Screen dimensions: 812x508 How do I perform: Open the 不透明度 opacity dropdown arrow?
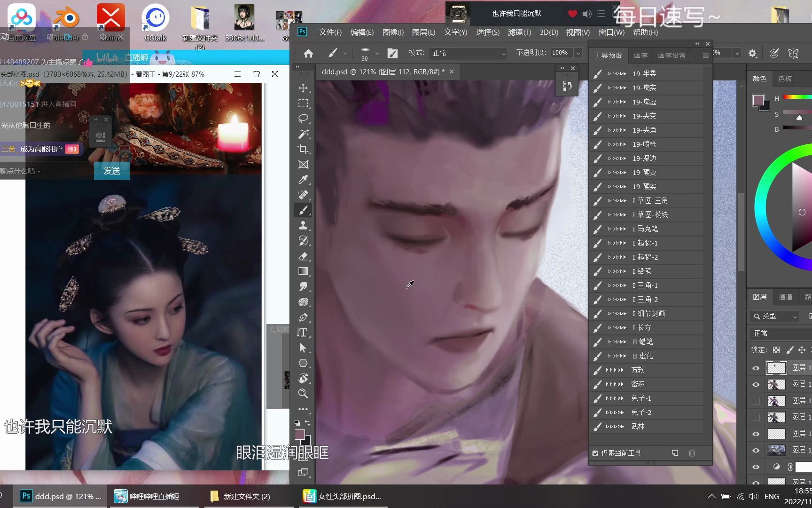(578, 53)
